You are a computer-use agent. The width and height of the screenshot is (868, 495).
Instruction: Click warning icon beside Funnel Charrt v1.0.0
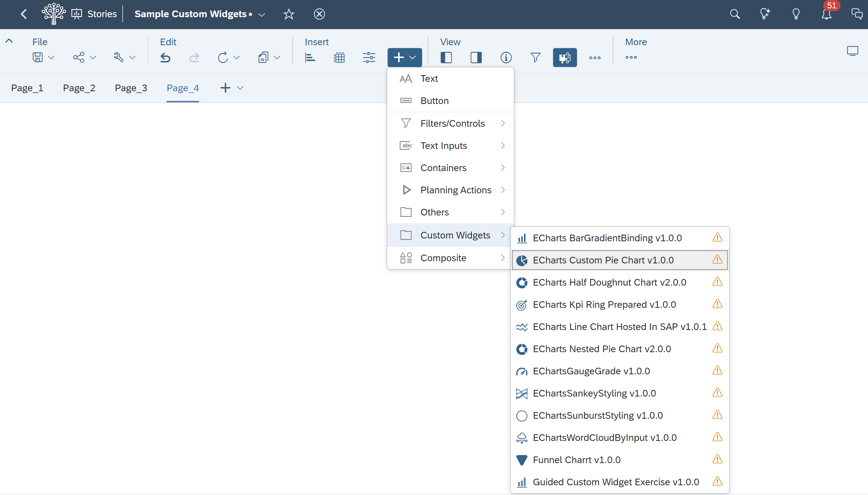(x=717, y=459)
